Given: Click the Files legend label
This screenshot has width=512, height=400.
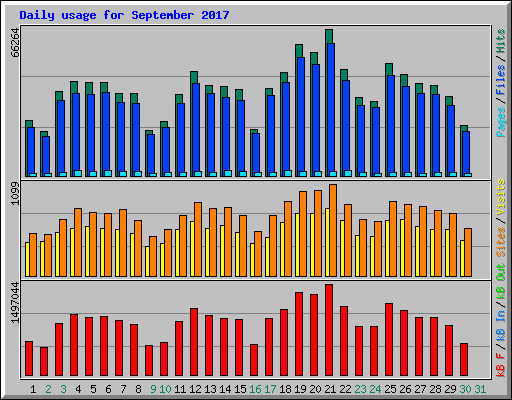Looking at the screenshot, I should 501,80.
